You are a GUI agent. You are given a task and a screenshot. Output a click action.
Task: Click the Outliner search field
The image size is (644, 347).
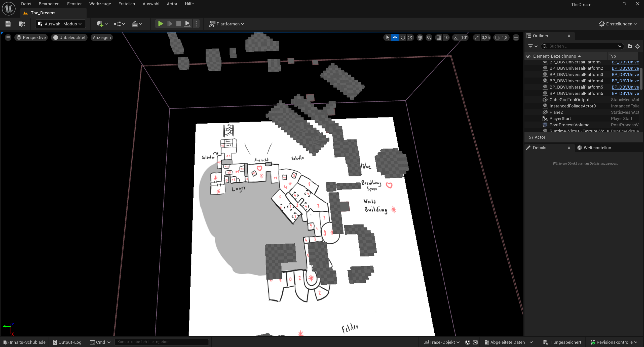[582, 46]
